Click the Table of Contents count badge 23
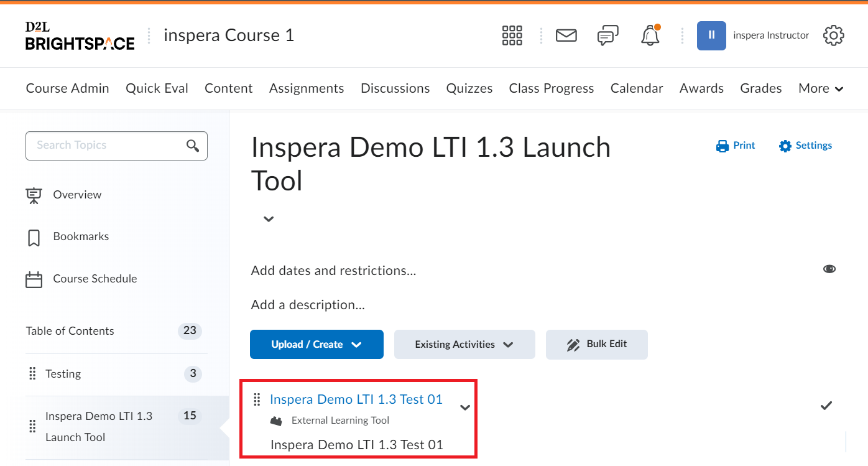 190,331
